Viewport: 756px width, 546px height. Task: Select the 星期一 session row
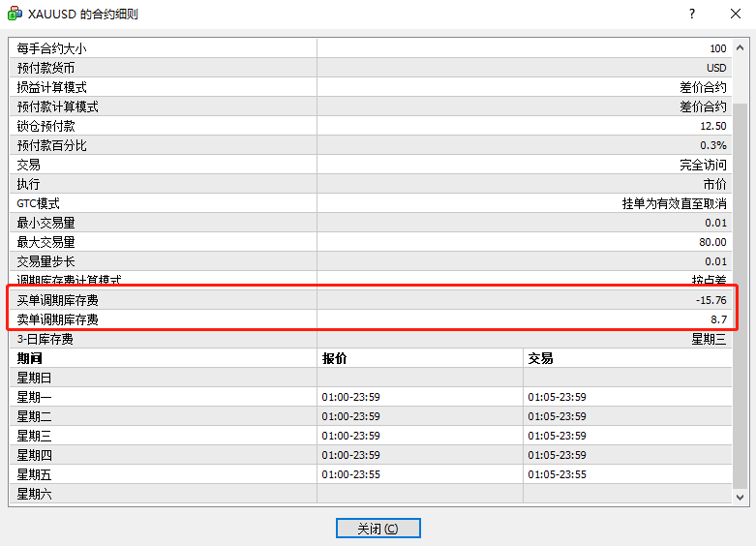371,397
